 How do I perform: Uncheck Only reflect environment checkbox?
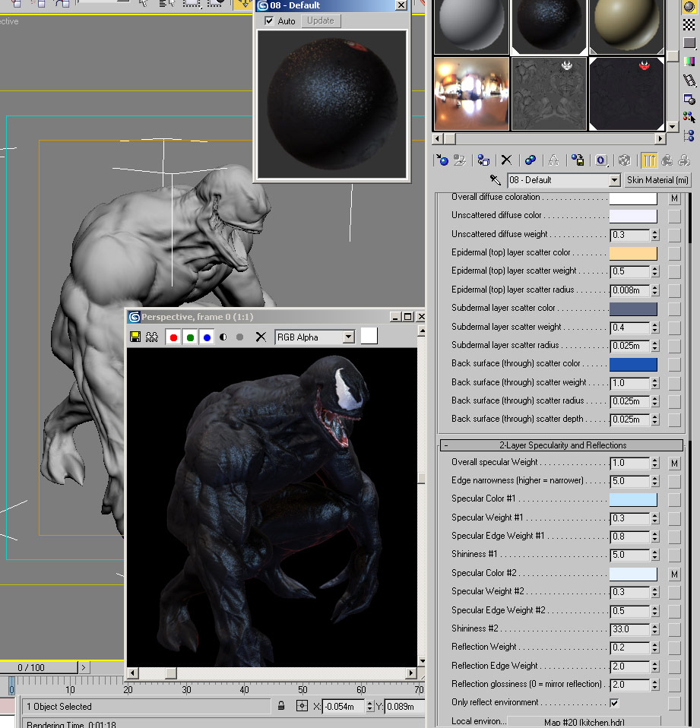[x=614, y=702]
